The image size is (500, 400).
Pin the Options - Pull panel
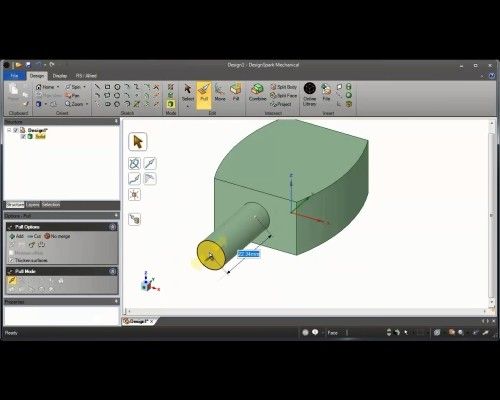(116, 216)
